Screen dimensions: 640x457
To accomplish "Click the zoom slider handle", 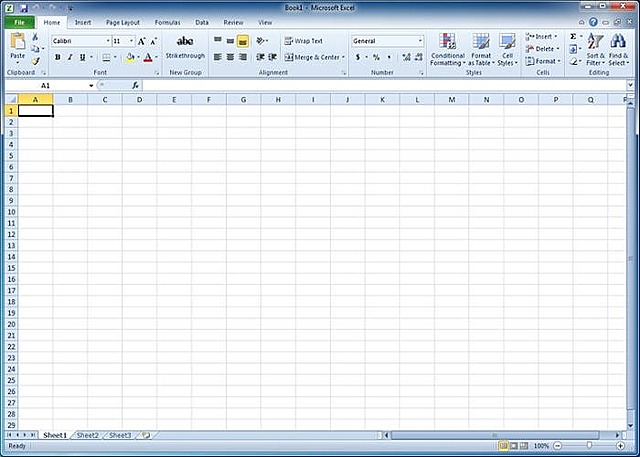I will coord(589,446).
